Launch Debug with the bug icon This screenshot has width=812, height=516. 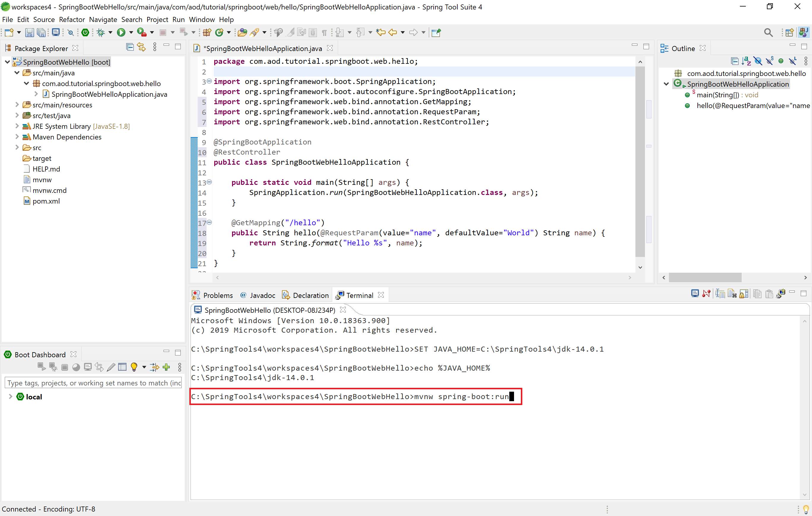pos(101,32)
